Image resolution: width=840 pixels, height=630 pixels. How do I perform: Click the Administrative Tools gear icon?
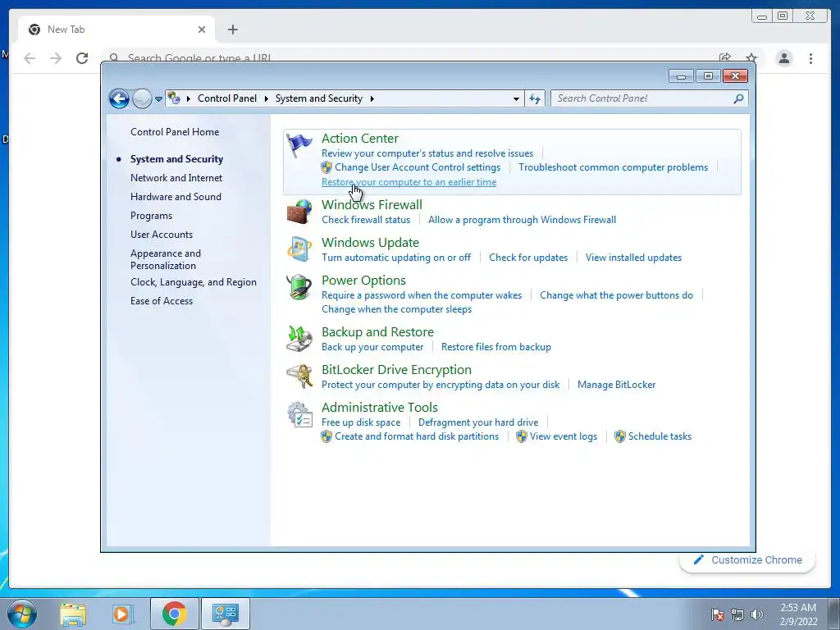(x=299, y=414)
